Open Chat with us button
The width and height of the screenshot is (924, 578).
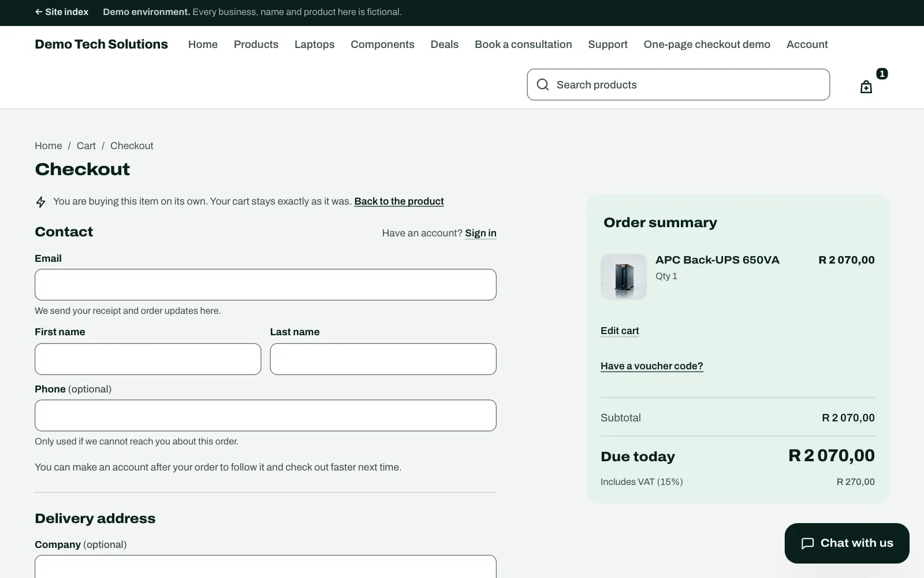pyautogui.click(x=847, y=543)
